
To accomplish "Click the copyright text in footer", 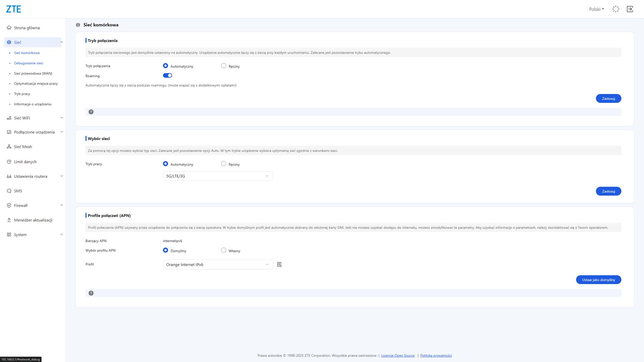I will (x=317, y=356).
